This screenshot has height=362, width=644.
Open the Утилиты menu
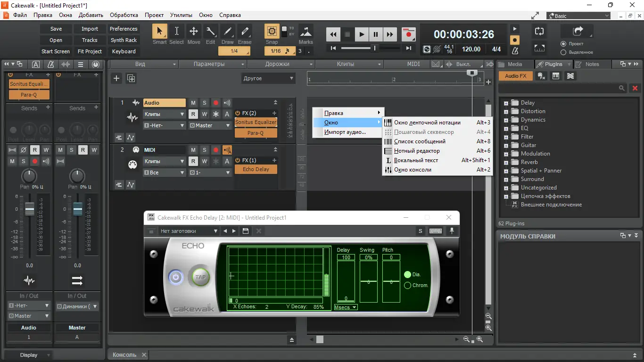pyautogui.click(x=181, y=15)
